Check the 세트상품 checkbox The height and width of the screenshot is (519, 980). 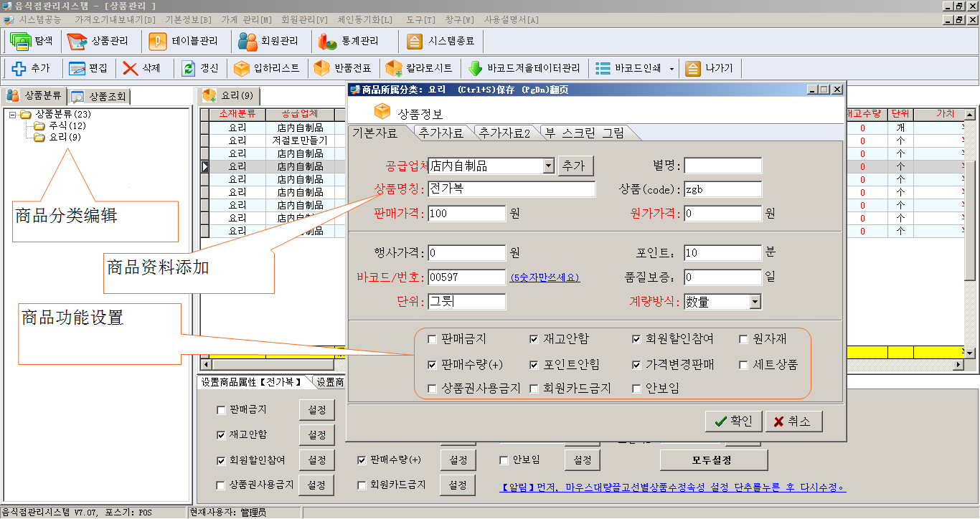click(743, 365)
